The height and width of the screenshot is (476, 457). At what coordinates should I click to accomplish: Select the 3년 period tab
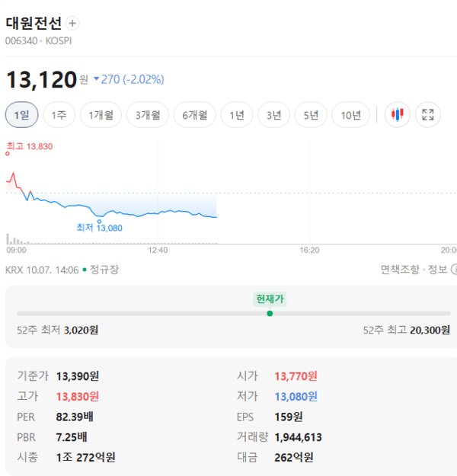click(x=274, y=115)
